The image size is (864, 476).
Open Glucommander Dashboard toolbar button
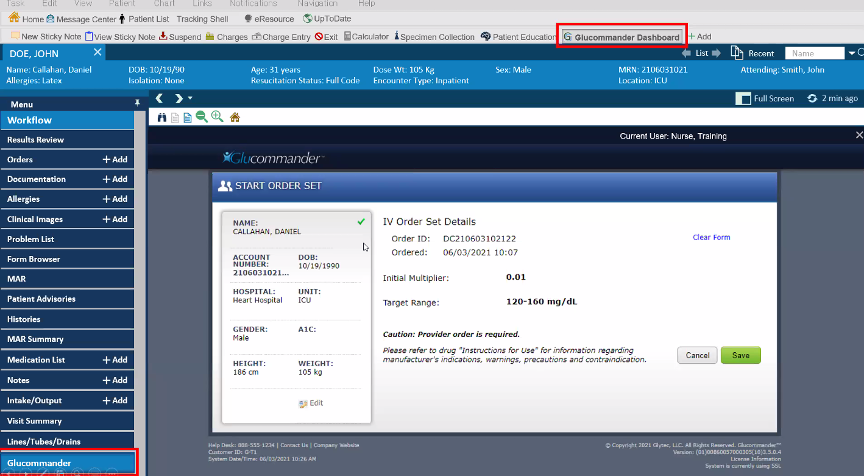[x=622, y=37]
